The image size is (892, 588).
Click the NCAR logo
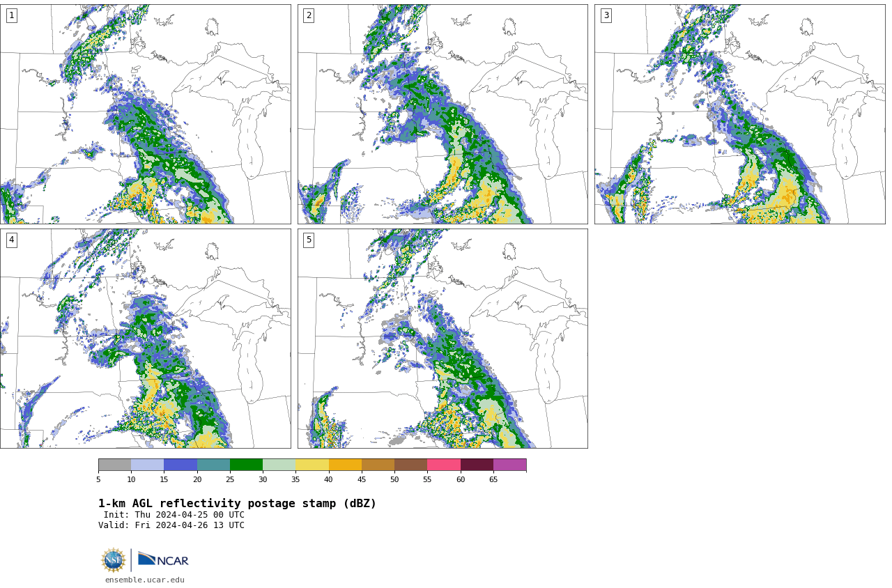[x=163, y=559]
